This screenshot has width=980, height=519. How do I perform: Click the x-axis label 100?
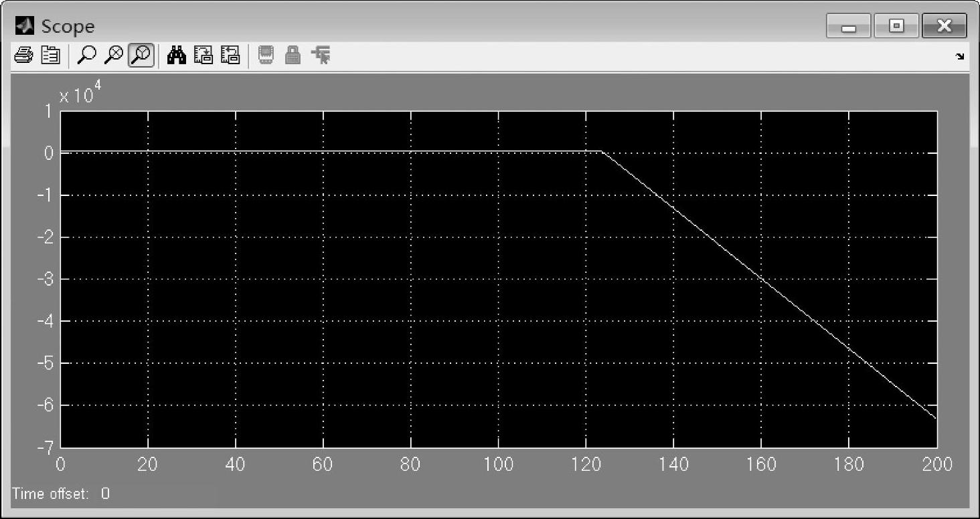coord(499,464)
